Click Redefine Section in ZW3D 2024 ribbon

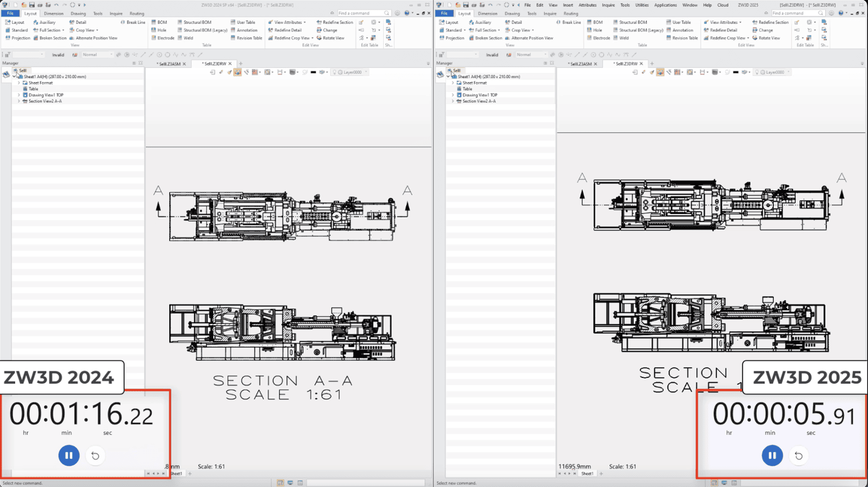click(x=335, y=22)
